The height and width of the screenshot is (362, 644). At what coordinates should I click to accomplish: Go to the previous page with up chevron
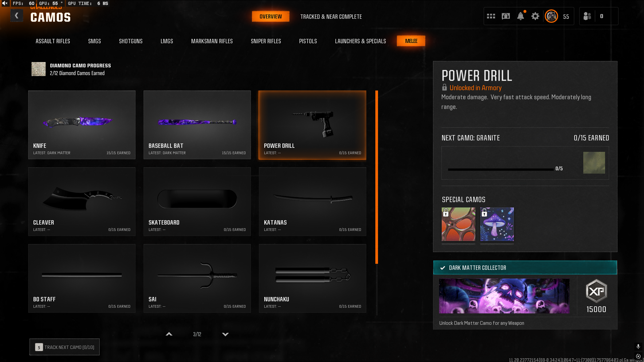click(169, 334)
